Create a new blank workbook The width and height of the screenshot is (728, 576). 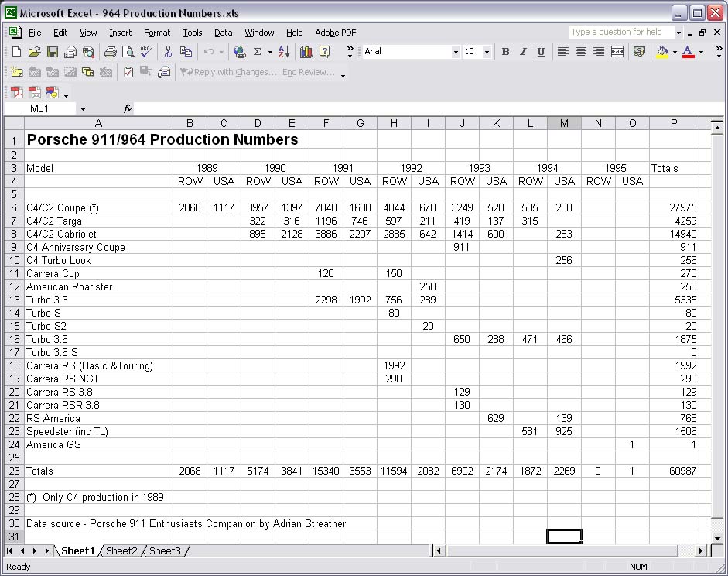click(x=16, y=52)
